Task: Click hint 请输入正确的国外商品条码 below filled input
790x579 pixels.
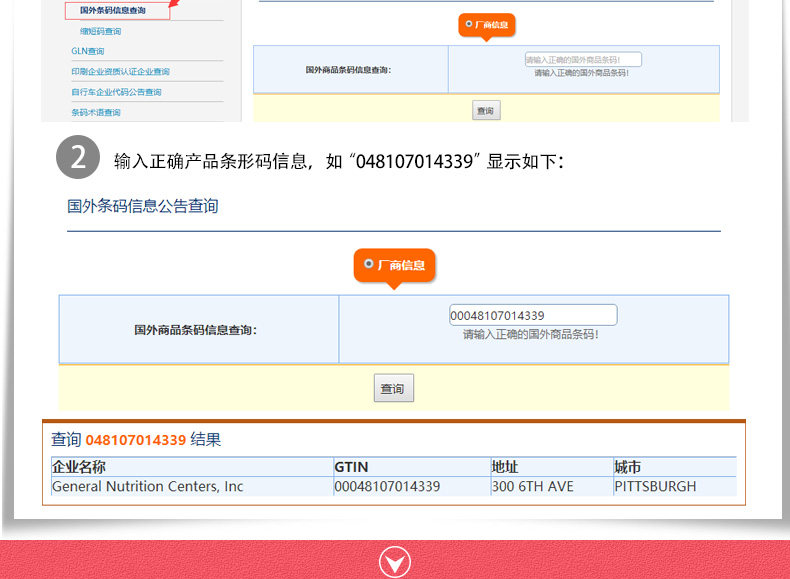Action: pos(531,335)
